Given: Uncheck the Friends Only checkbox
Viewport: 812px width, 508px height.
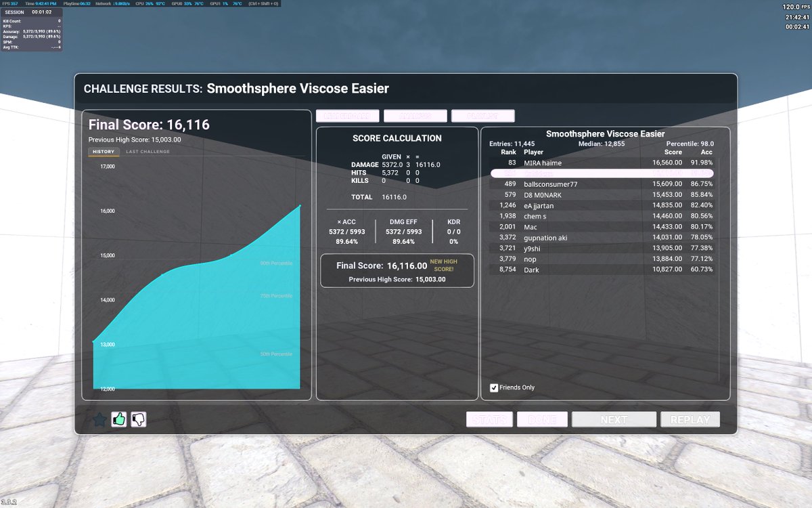Looking at the screenshot, I should (494, 387).
